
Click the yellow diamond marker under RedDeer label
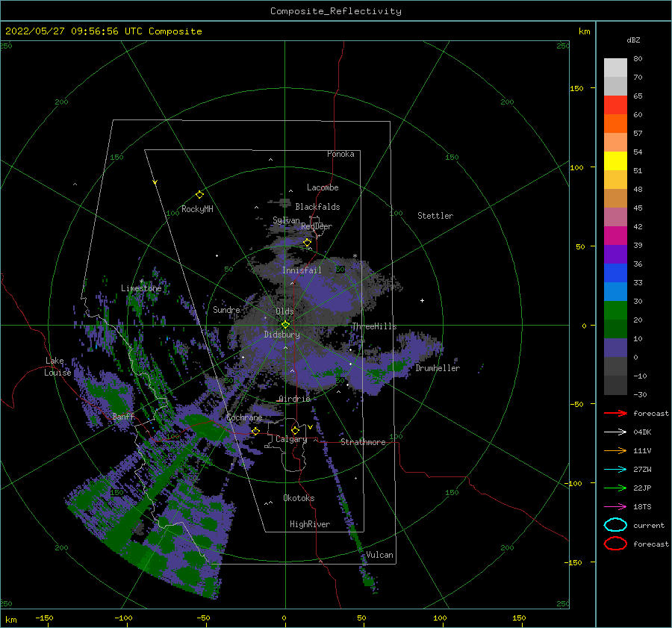[x=307, y=243]
